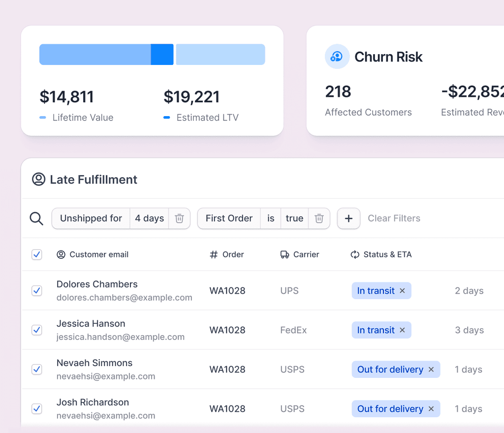
Task: Sort by Customer email column header
Action: [x=99, y=254]
